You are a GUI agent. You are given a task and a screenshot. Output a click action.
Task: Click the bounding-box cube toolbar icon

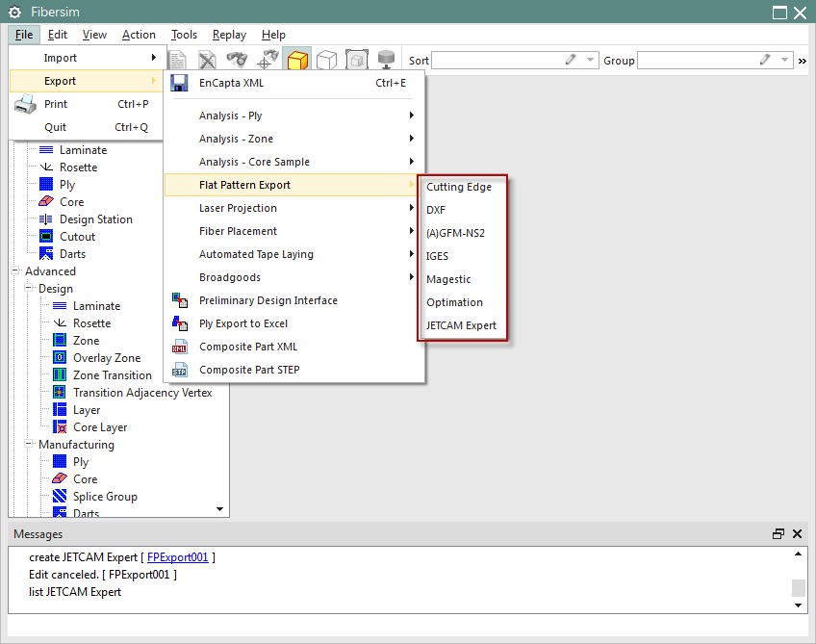point(356,59)
